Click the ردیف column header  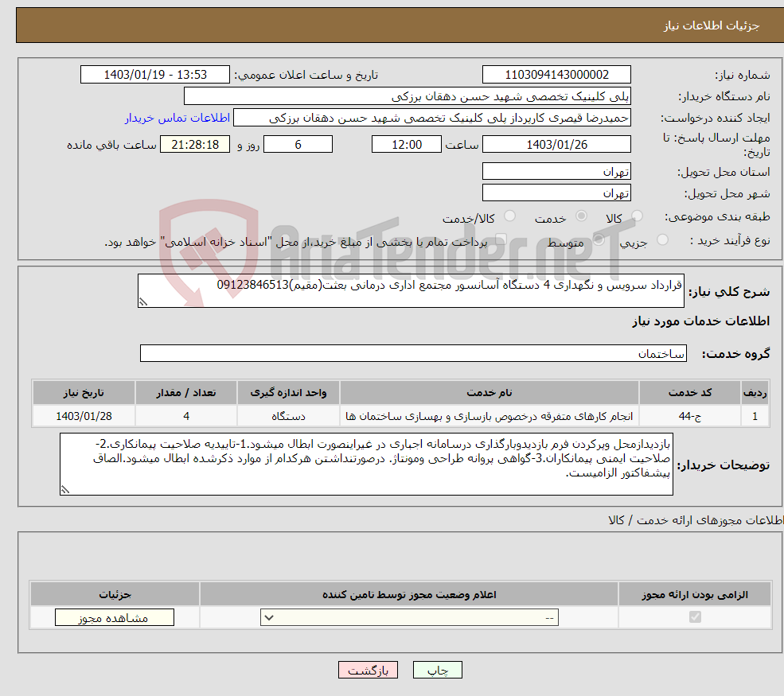click(x=755, y=393)
